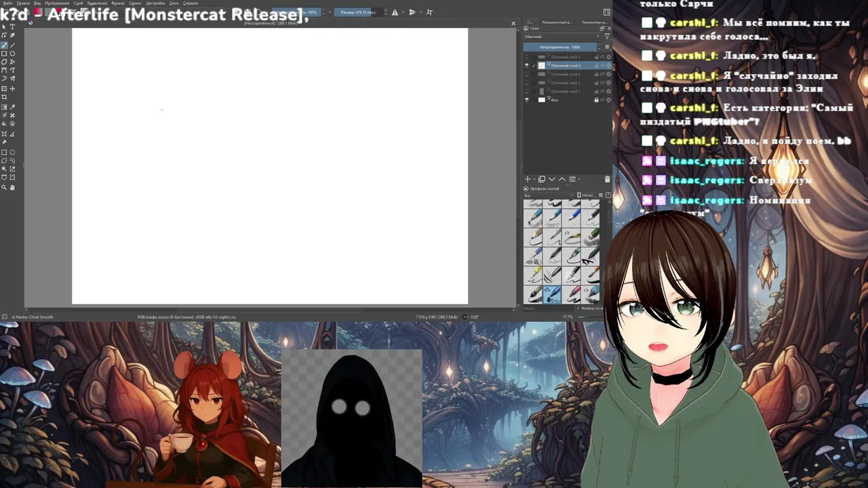
Task: Show the hidden Обычный слой 4
Action: (527, 74)
